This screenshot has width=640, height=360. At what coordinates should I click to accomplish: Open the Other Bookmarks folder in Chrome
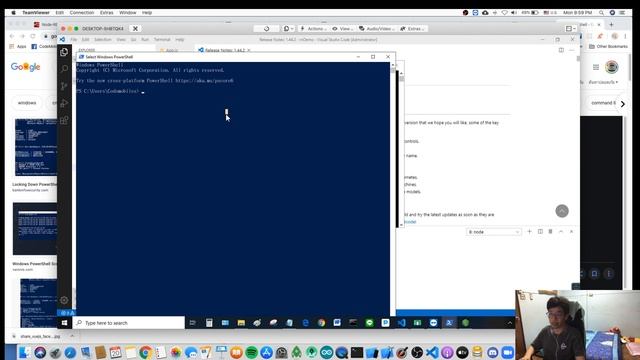click(608, 47)
